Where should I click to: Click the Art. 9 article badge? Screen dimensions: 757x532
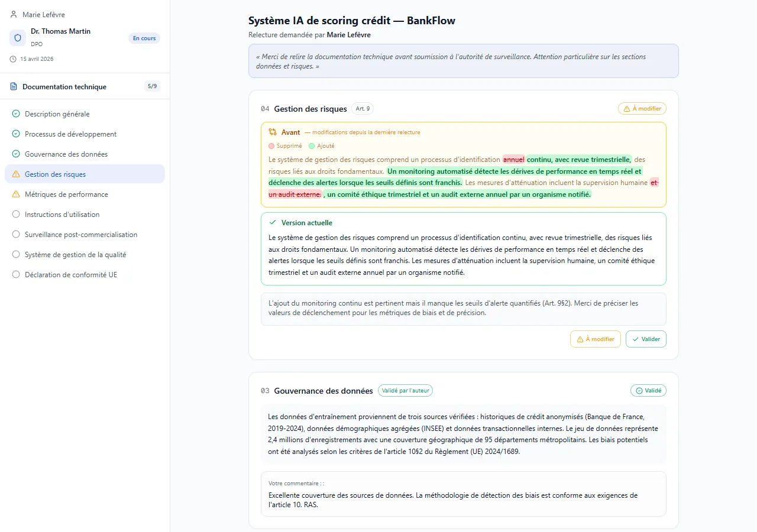363,109
